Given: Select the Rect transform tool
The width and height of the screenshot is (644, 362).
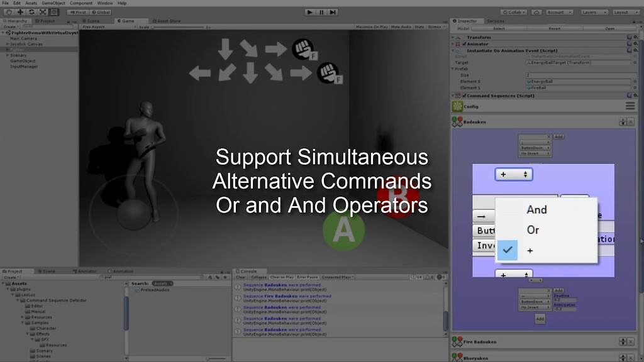Looking at the screenshot, I should pos(54,11).
